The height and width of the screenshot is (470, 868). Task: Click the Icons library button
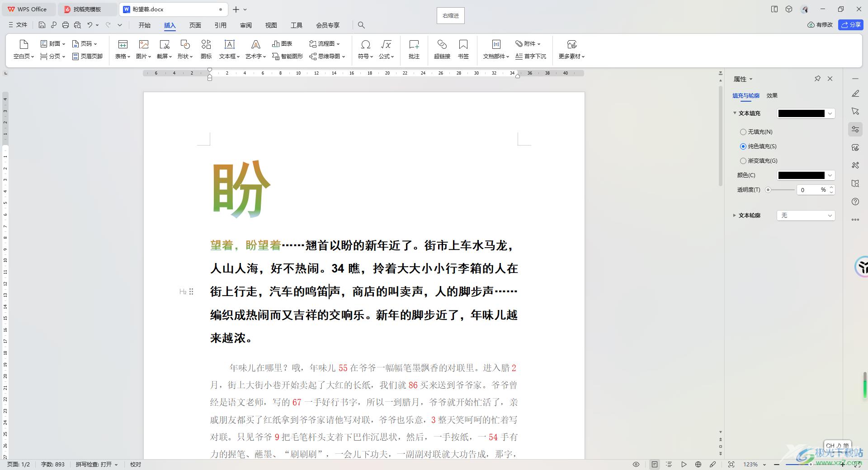[206, 49]
